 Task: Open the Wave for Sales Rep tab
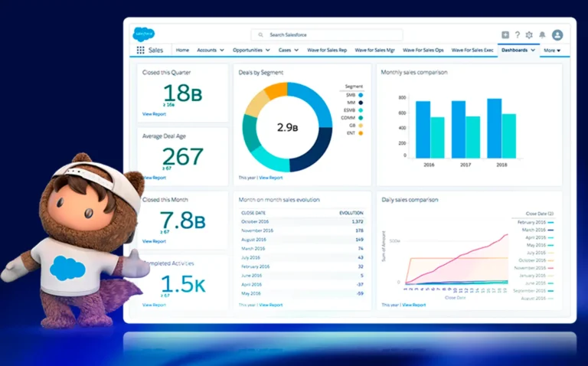(x=327, y=50)
